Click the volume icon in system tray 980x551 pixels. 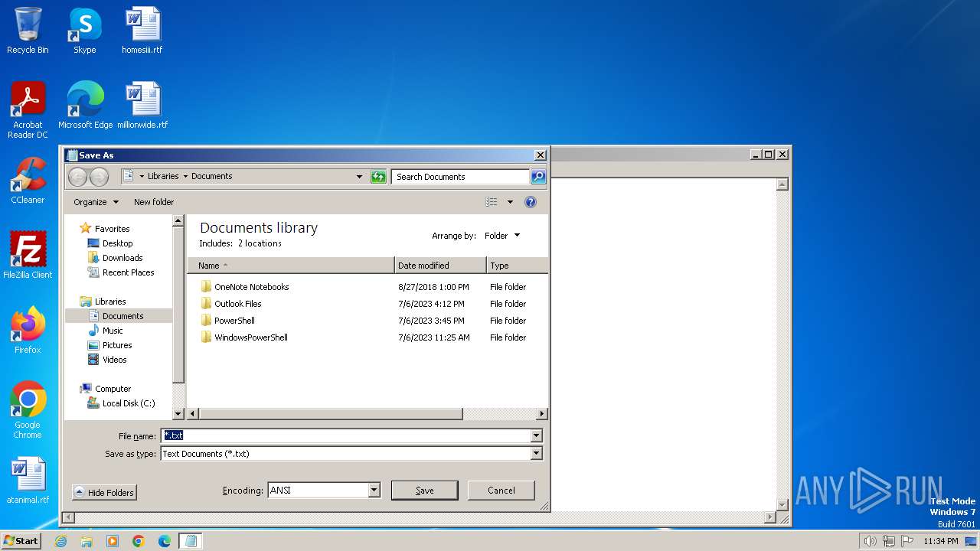click(x=870, y=541)
